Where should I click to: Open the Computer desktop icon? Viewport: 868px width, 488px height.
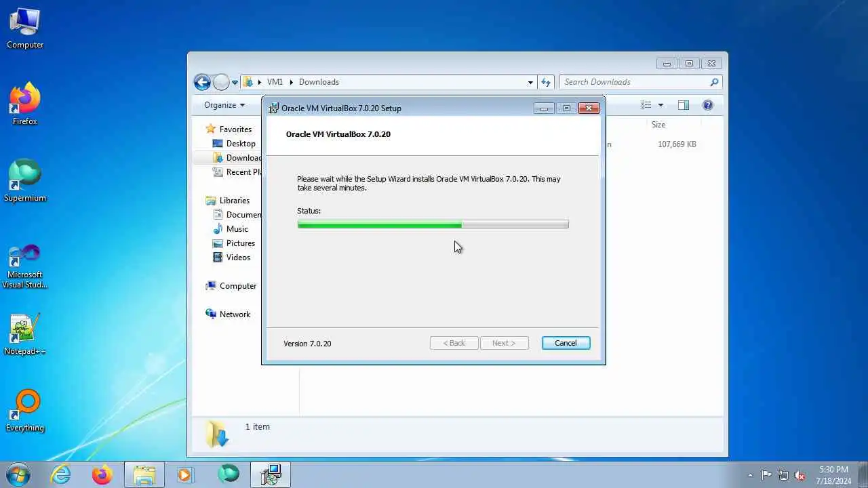[x=25, y=28]
